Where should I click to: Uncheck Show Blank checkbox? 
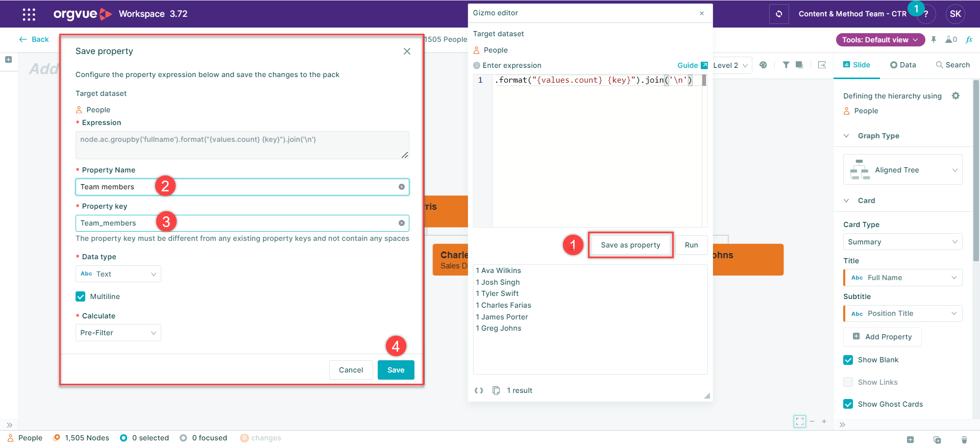[x=848, y=360]
